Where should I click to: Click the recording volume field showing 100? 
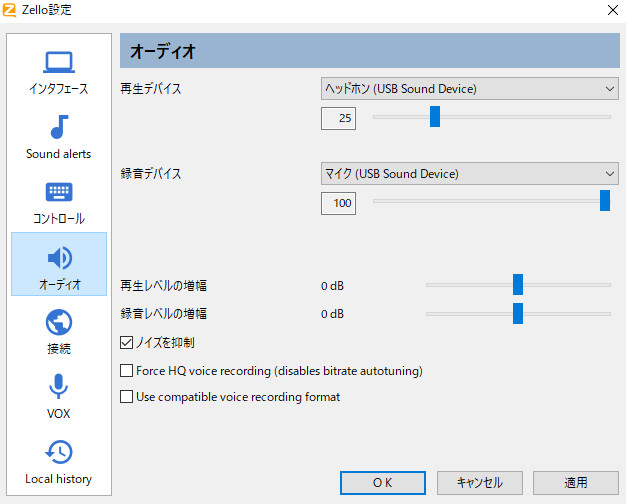click(338, 204)
